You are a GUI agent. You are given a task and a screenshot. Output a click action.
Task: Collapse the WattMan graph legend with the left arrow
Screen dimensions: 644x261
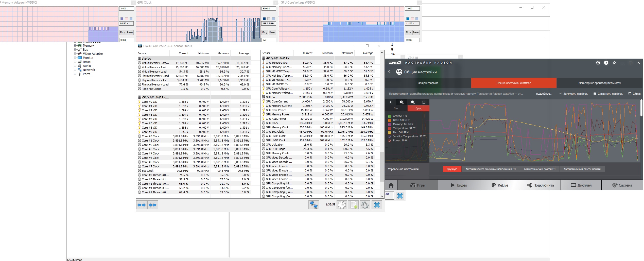(x=391, y=102)
